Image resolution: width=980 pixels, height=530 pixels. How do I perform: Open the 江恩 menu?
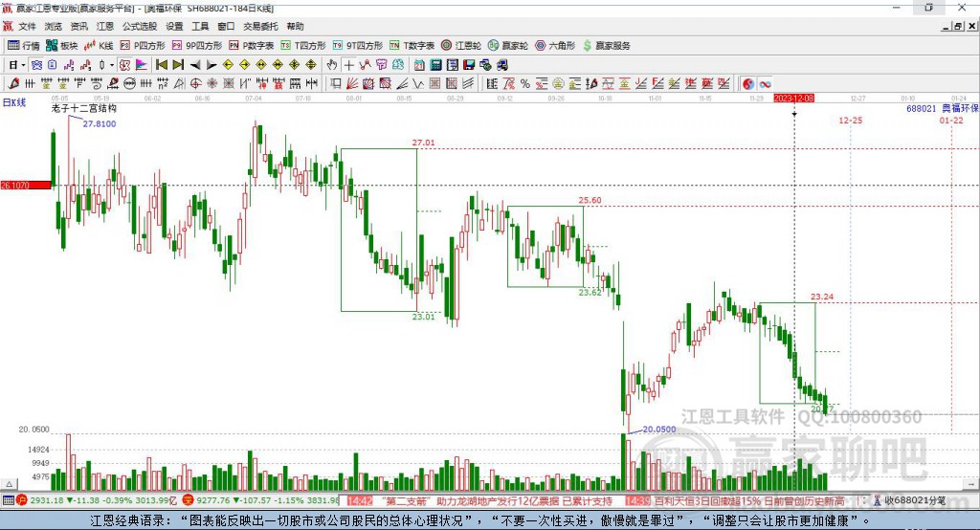pos(105,26)
